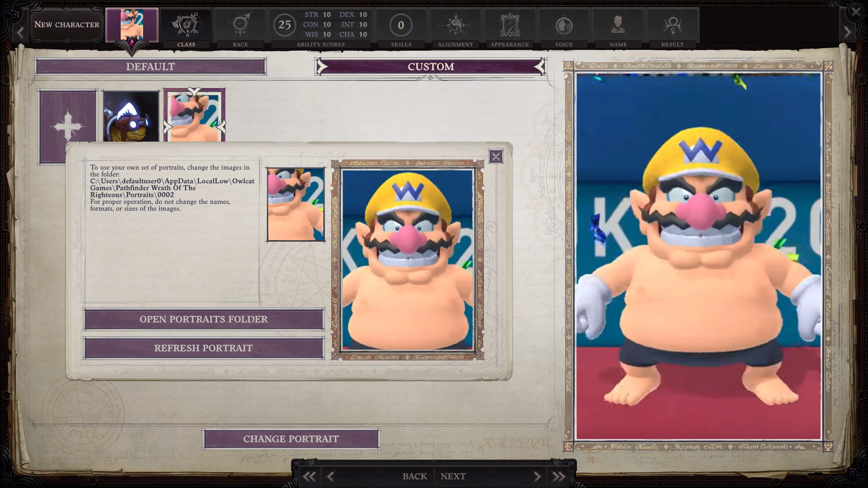Switch to the Custom portraits tab

tap(431, 66)
